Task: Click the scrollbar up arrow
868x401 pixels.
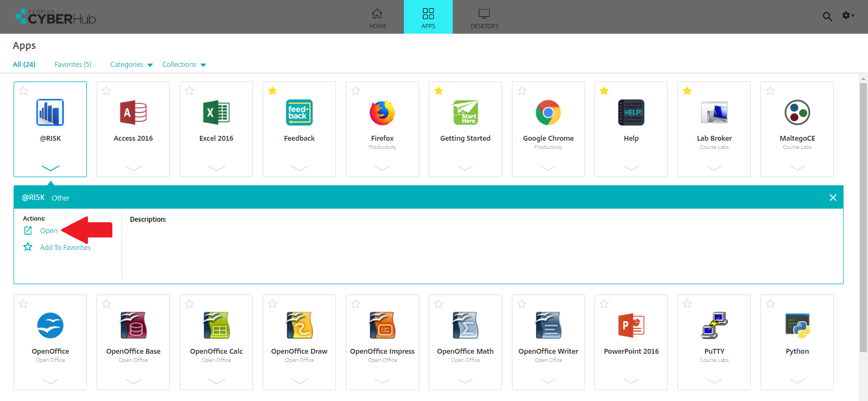Action: 863,79
